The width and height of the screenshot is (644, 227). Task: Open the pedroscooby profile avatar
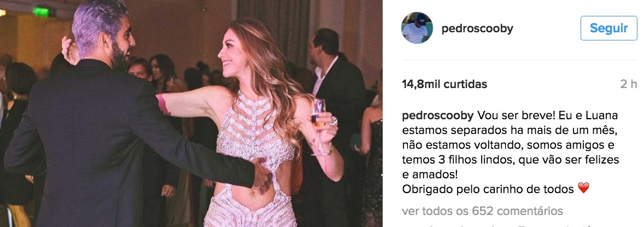(x=417, y=28)
